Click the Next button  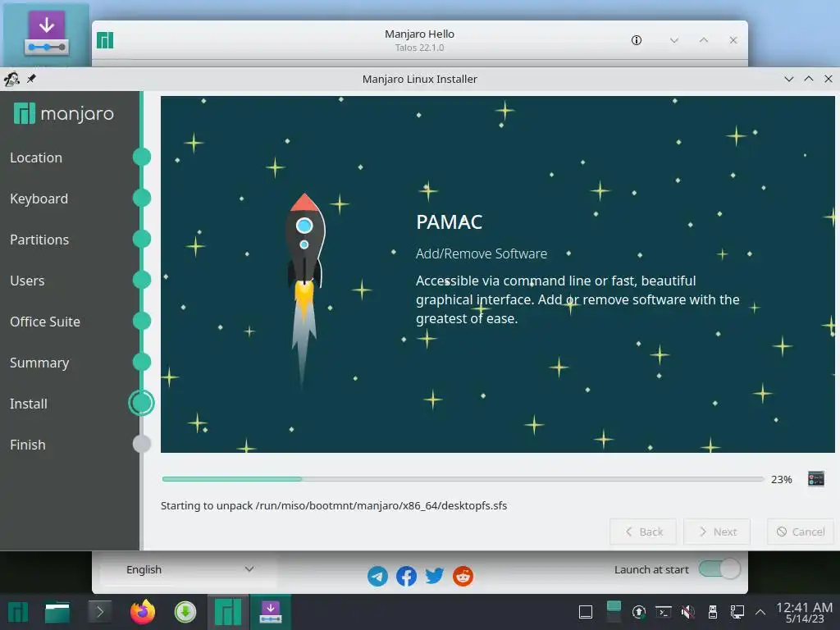[717, 532]
